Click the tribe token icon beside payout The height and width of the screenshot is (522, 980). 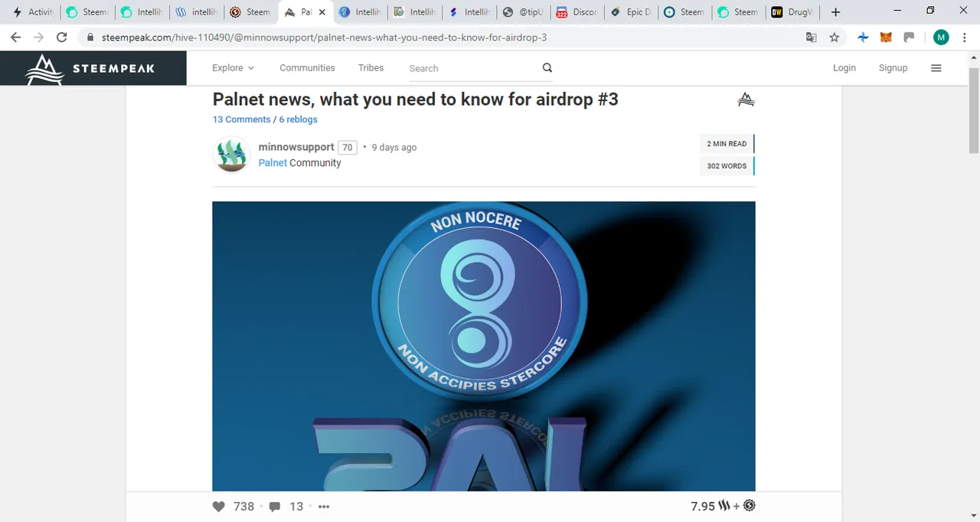click(750, 505)
